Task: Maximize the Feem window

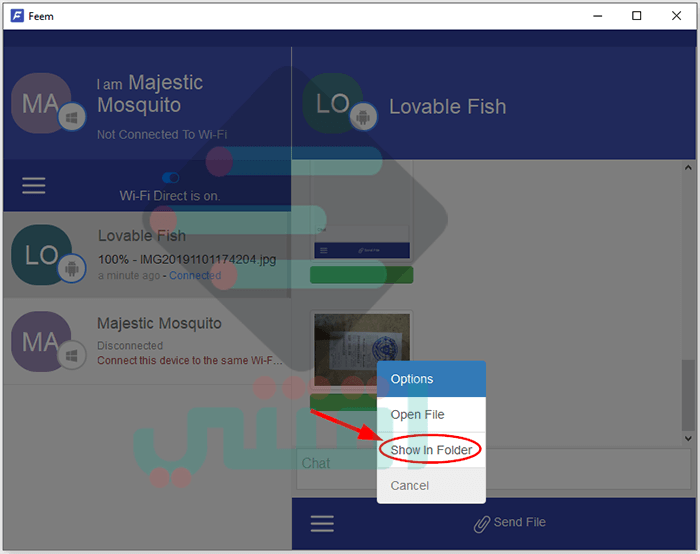Action: [x=637, y=16]
